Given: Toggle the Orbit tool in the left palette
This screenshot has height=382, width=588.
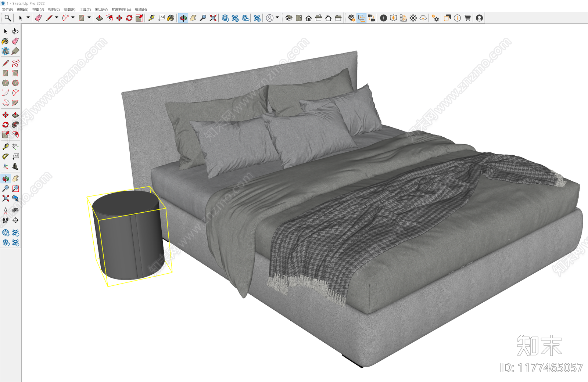Looking at the screenshot, I should (6, 179).
